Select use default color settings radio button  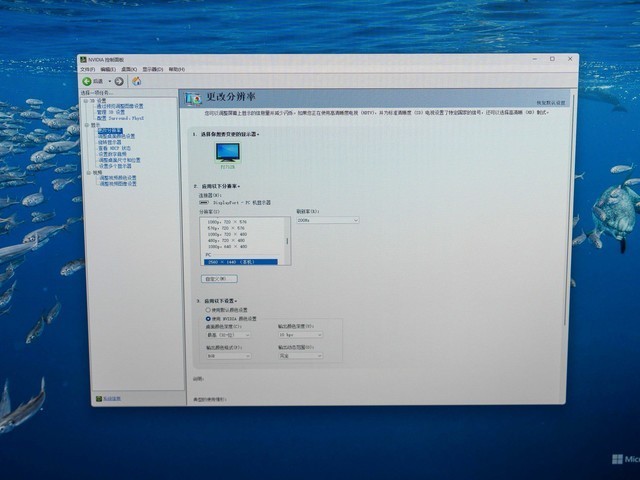pyautogui.click(x=208, y=310)
